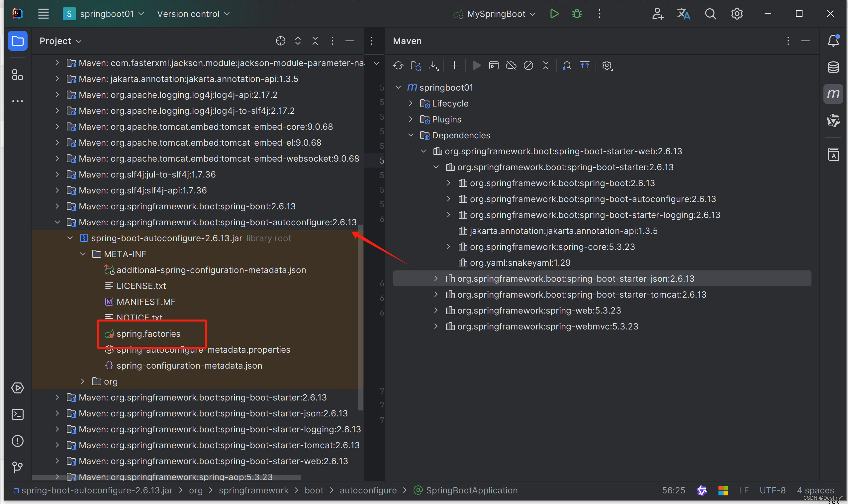
Task: Expand the Lifecycle node in Maven
Action: (x=411, y=103)
